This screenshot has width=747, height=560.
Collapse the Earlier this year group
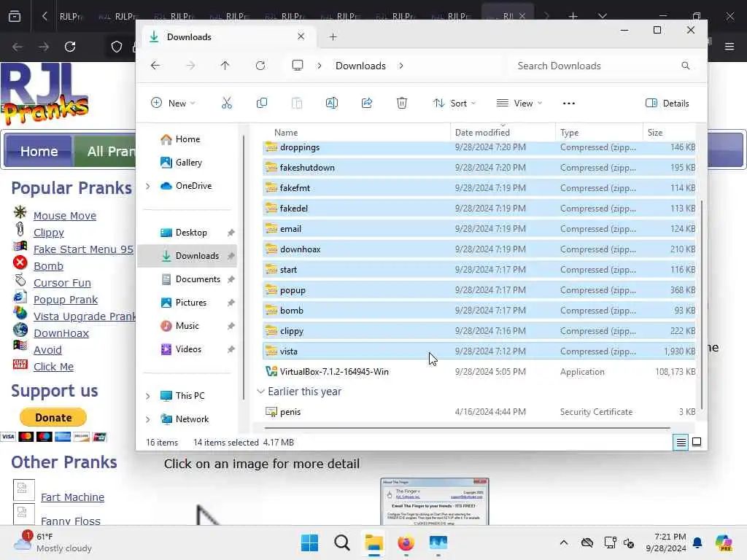tap(260, 392)
